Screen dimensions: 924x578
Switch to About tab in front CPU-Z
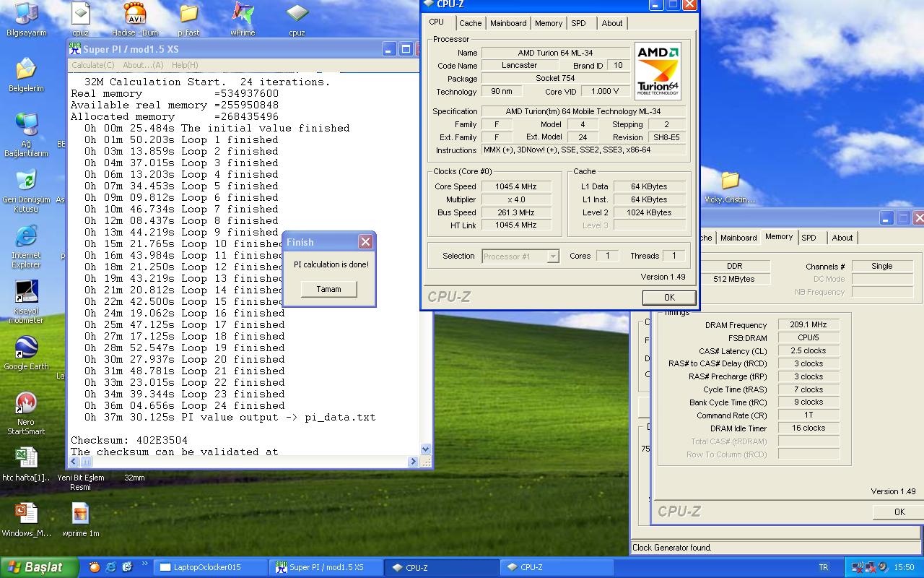(x=612, y=23)
